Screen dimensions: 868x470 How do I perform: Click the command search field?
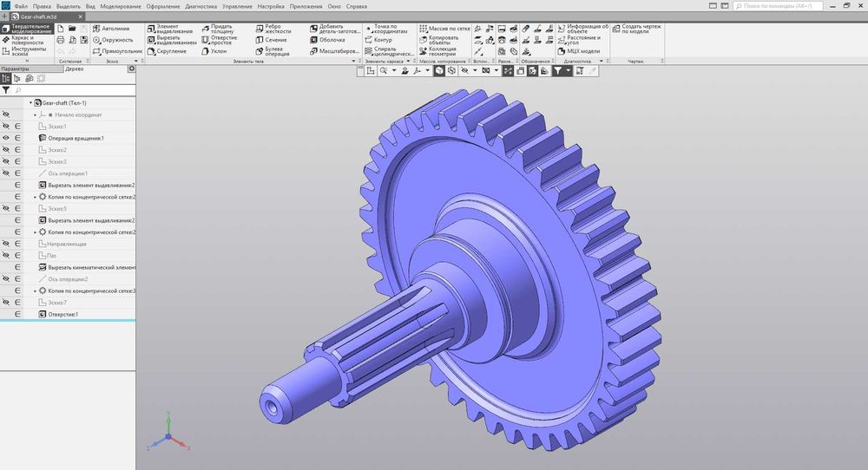tap(778, 5)
